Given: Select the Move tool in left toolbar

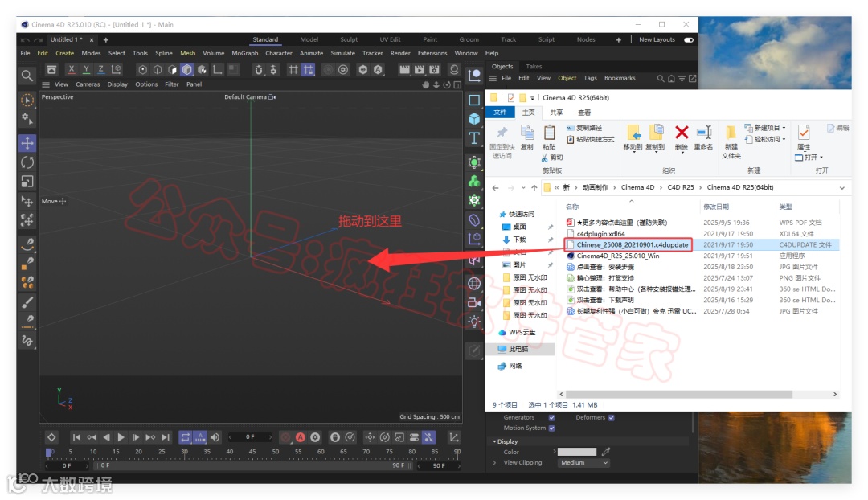Looking at the screenshot, I should tap(27, 143).
